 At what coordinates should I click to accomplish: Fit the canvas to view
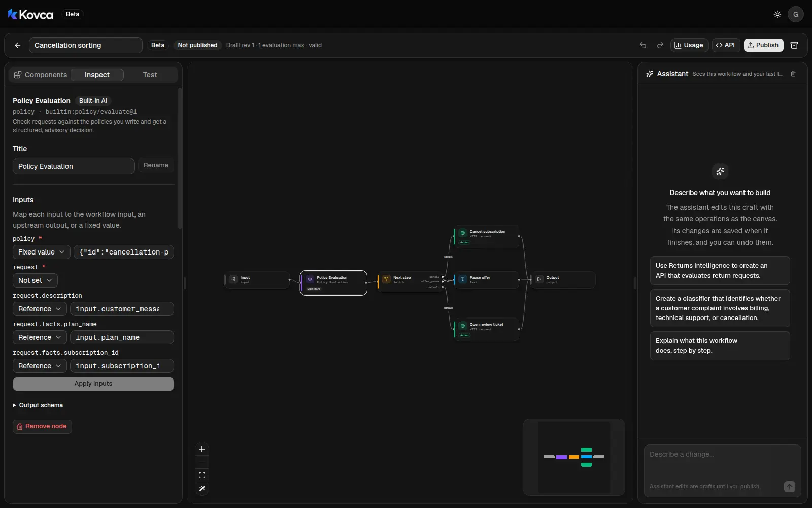tap(202, 475)
